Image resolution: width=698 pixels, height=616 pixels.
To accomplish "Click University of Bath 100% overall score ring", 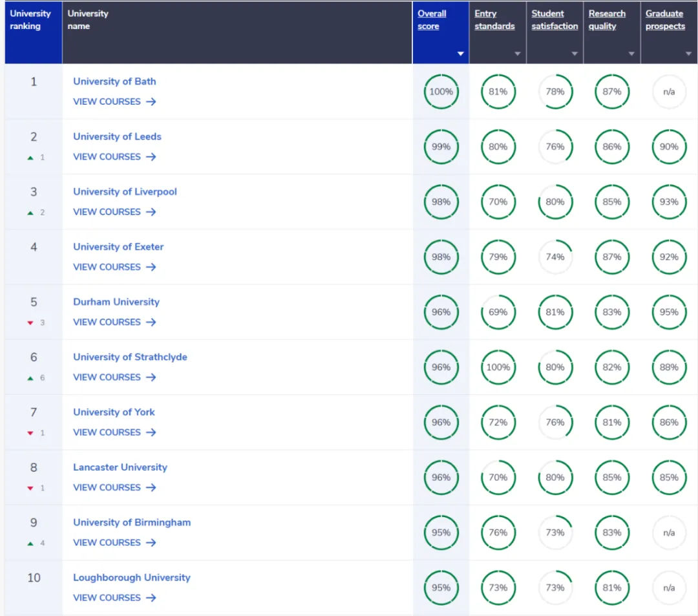I will click(x=441, y=92).
